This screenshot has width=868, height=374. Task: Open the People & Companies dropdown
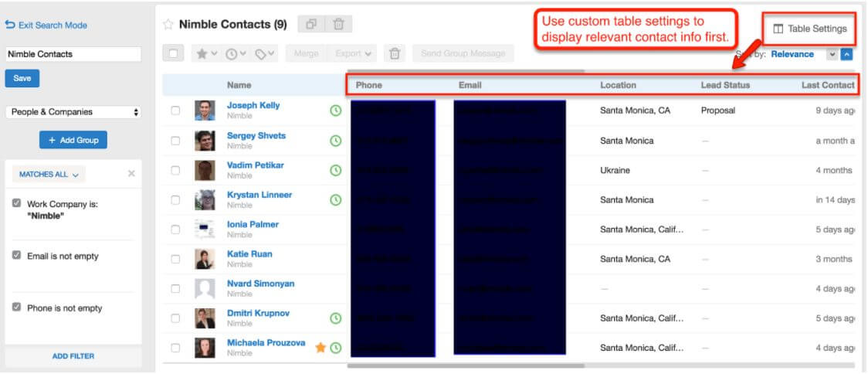(73, 112)
